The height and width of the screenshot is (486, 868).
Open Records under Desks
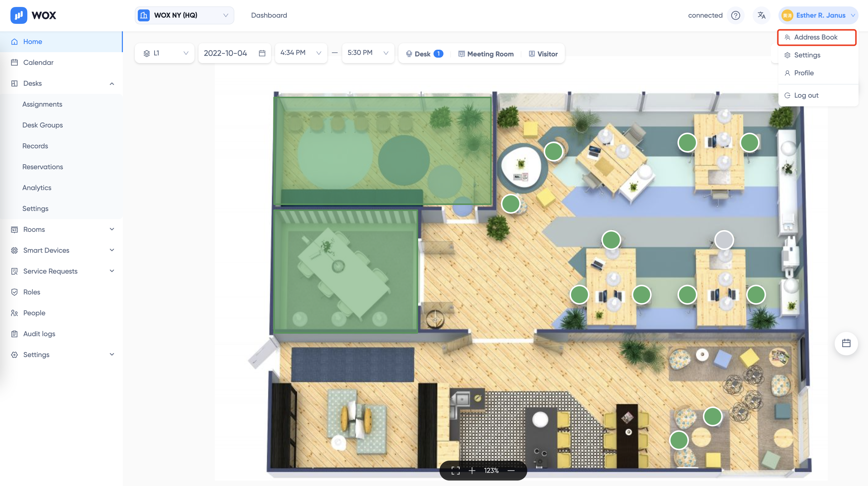[35, 146]
